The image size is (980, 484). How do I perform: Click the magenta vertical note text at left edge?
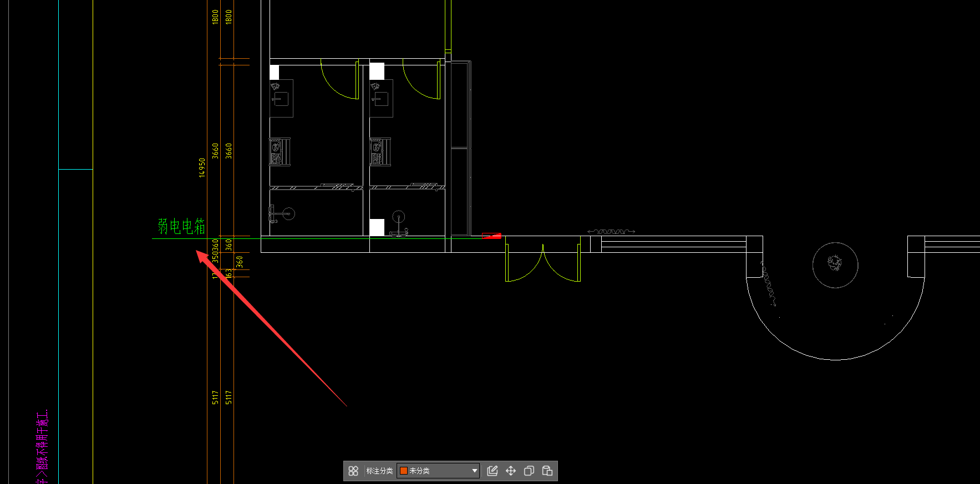tap(43, 447)
